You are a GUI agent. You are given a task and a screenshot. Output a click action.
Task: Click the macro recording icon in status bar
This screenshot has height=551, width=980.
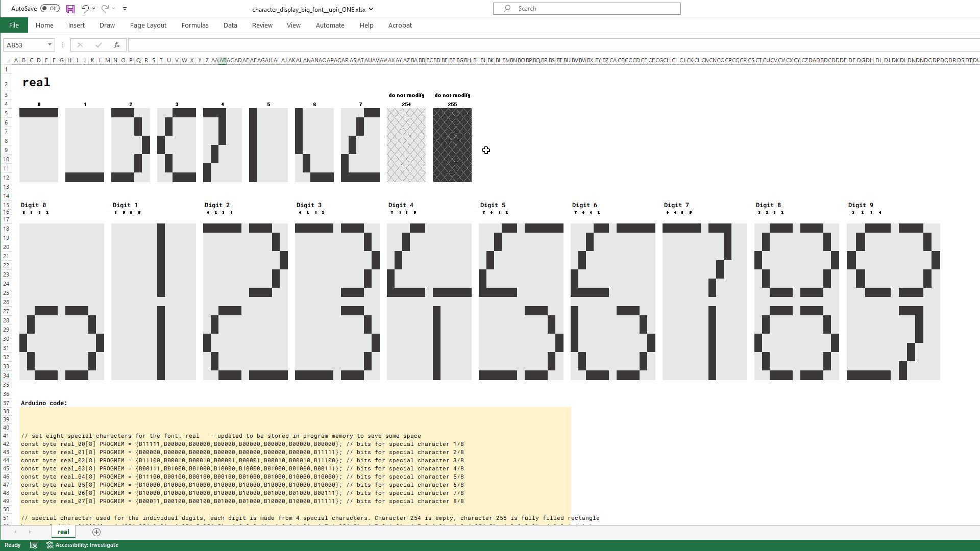[33, 545]
